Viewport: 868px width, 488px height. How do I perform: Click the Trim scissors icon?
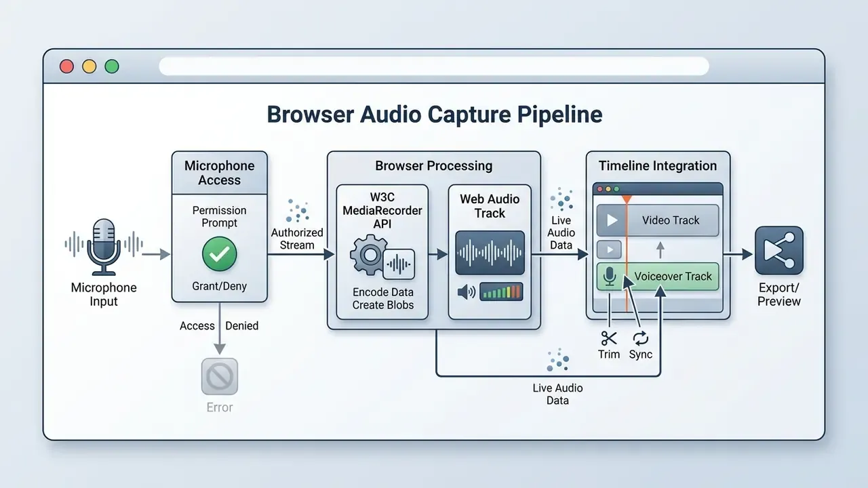tap(609, 337)
